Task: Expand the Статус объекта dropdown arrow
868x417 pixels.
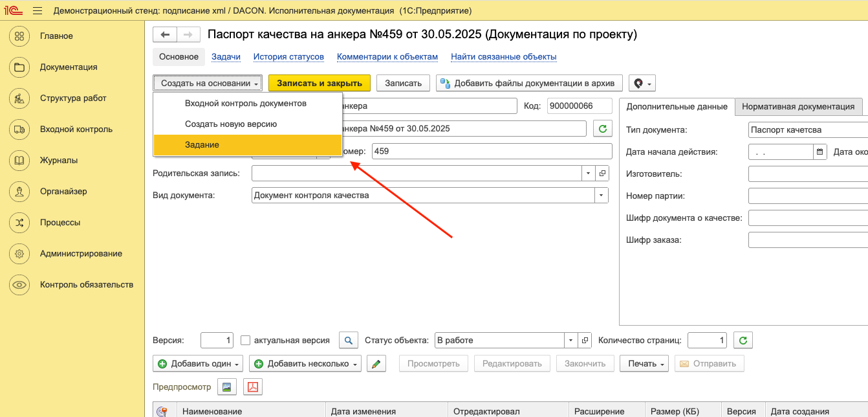Action: [x=570, y=341]
